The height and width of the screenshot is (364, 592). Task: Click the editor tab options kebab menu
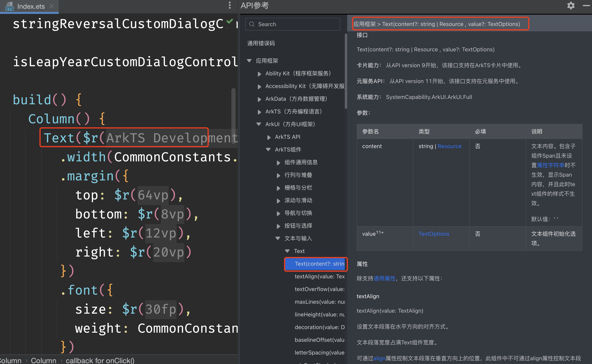pyautogui.click(x=230, y=5)
